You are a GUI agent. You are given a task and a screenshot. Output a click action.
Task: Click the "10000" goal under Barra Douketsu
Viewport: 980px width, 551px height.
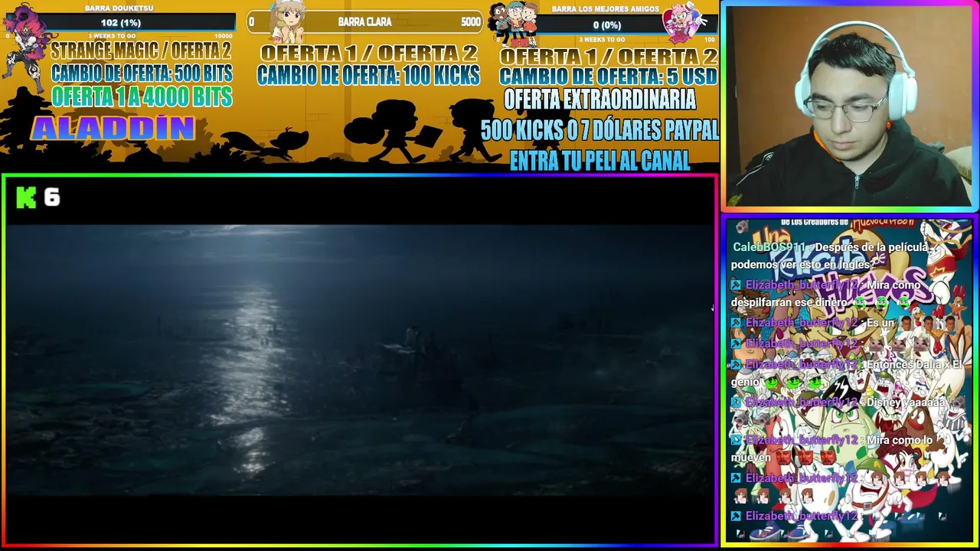(x=223, y=37)
